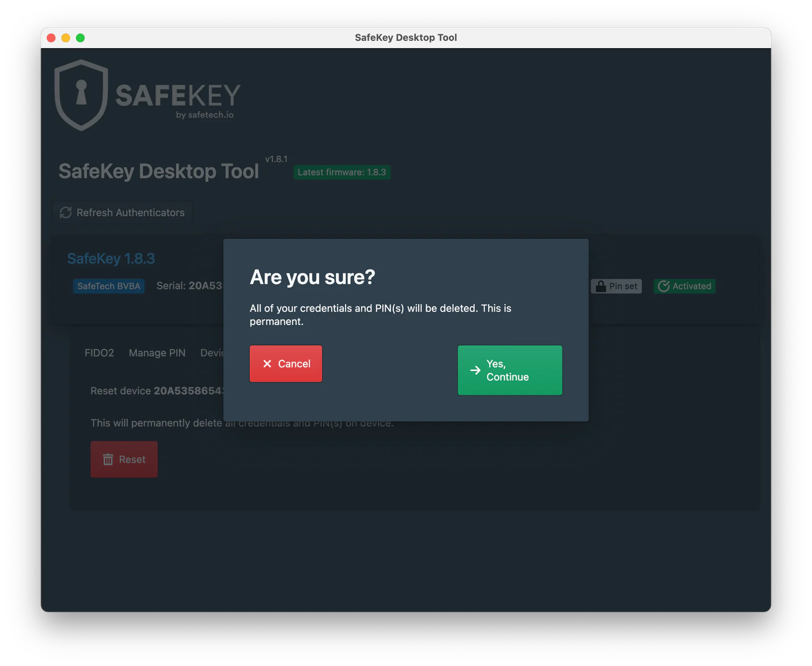This screenshot has width=812, height=666.
Task: Click the SafeKey Desktop Tool page heading
Action: click(x=159, y=171)
